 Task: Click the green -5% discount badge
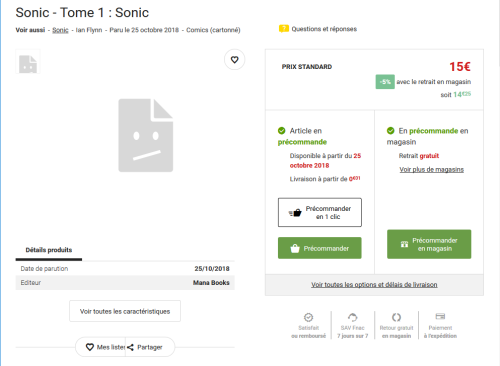coord(385,82)
